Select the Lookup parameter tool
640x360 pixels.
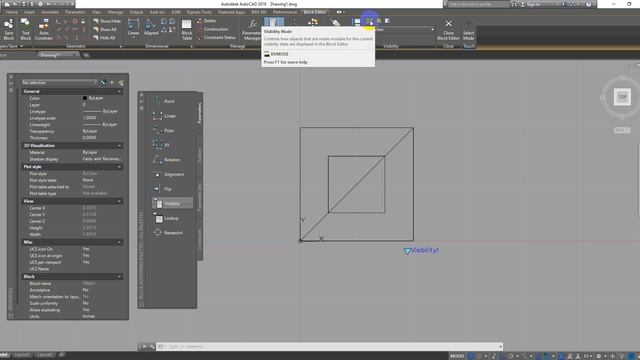166,218
